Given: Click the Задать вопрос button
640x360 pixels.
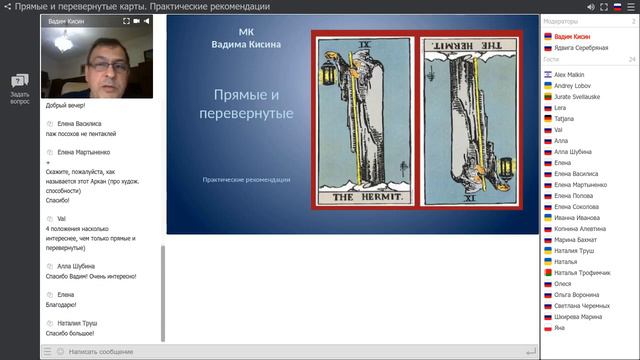Looking at the screenshot, I should [20, 89].
